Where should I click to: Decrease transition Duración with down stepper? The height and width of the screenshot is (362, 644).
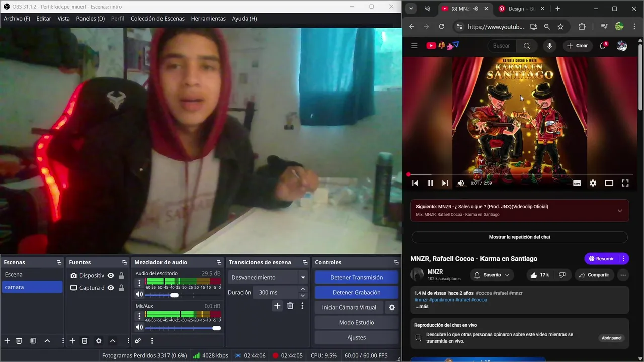pyautogui.click(x=303, y=295)
